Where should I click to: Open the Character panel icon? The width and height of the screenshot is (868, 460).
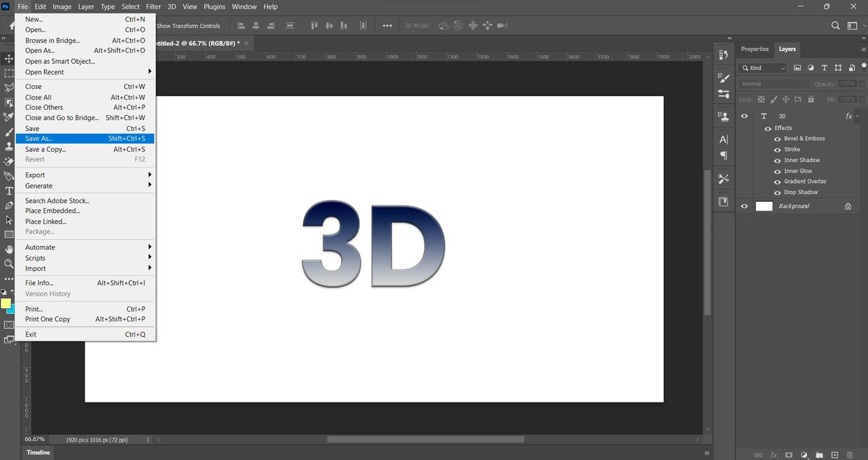(724, 140)
